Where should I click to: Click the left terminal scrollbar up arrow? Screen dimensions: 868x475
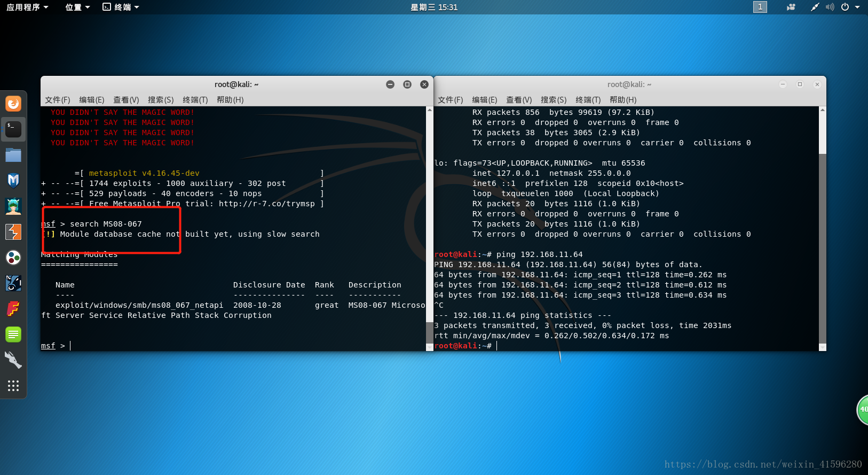click(430, 110)
